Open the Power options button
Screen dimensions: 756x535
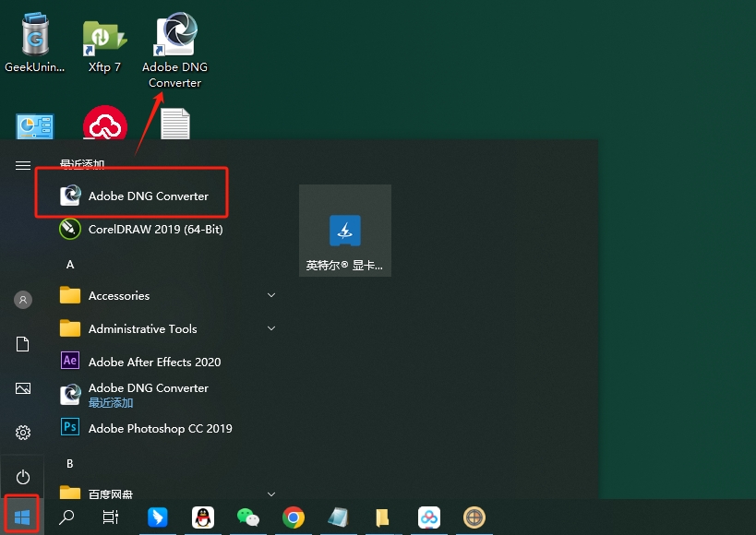coord(23,477)
